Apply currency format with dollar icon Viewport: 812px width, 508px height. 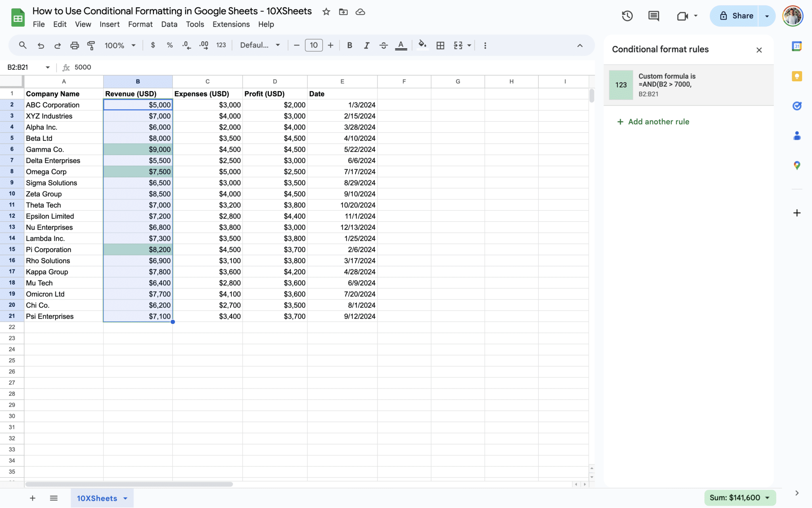coord(153,45)
